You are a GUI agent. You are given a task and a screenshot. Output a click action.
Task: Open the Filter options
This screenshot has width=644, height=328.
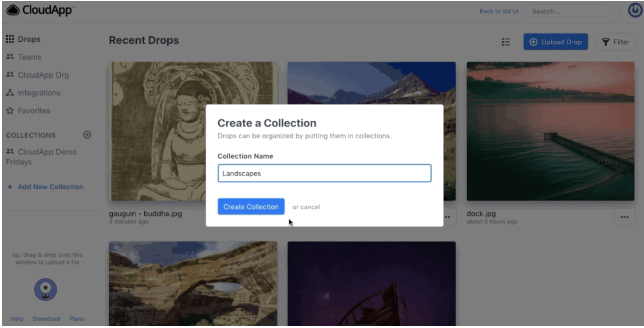[x=616, y=42]
